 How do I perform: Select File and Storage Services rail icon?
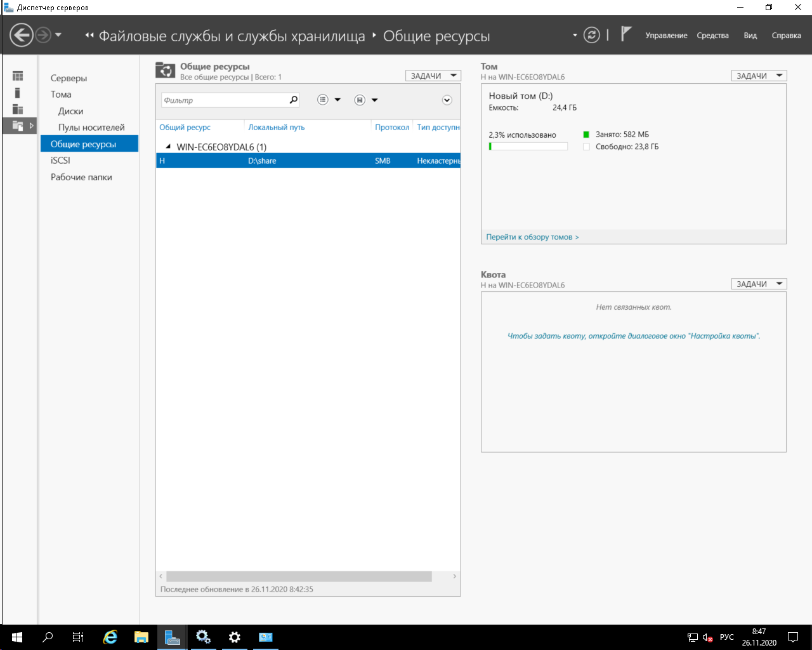click(18, 126)
